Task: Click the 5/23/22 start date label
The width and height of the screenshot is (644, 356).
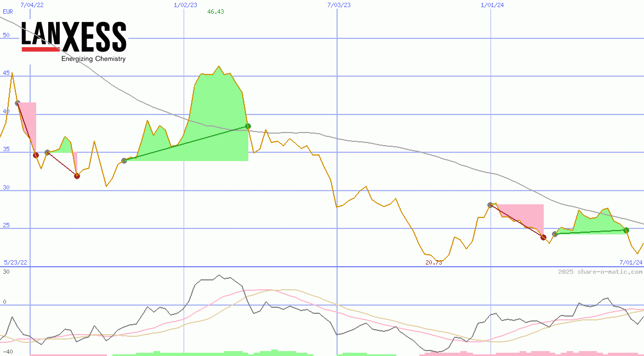Action: click(15, 262)
